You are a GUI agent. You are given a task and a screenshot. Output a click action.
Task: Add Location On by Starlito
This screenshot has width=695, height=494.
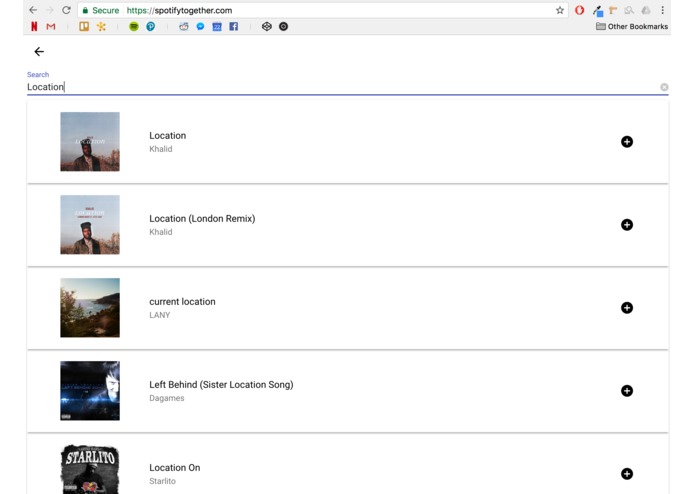(627, 474)
